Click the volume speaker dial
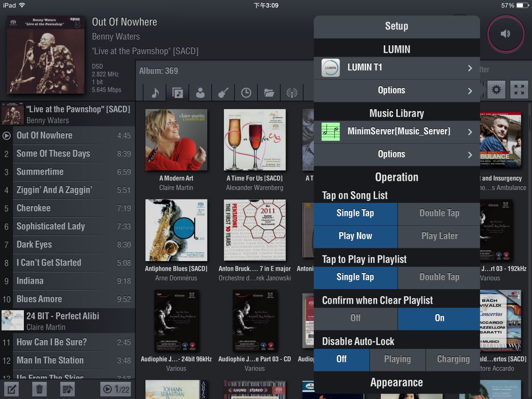 (506, 34)
